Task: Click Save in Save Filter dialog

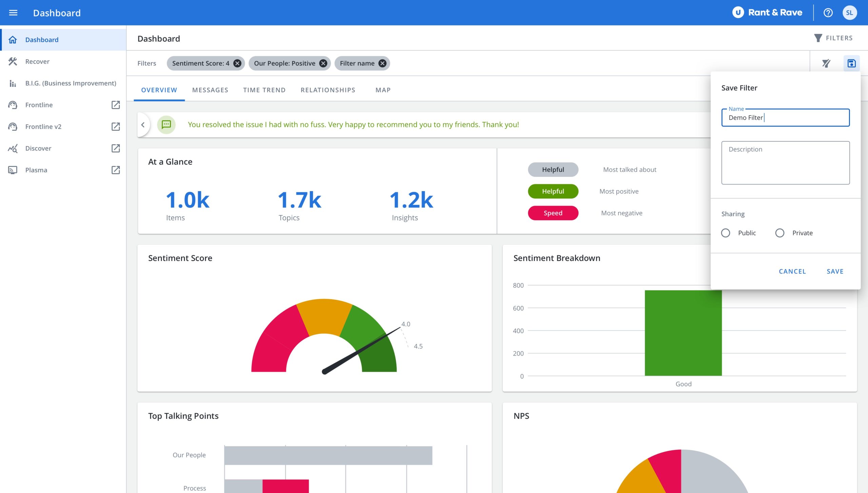Action: 835,271
